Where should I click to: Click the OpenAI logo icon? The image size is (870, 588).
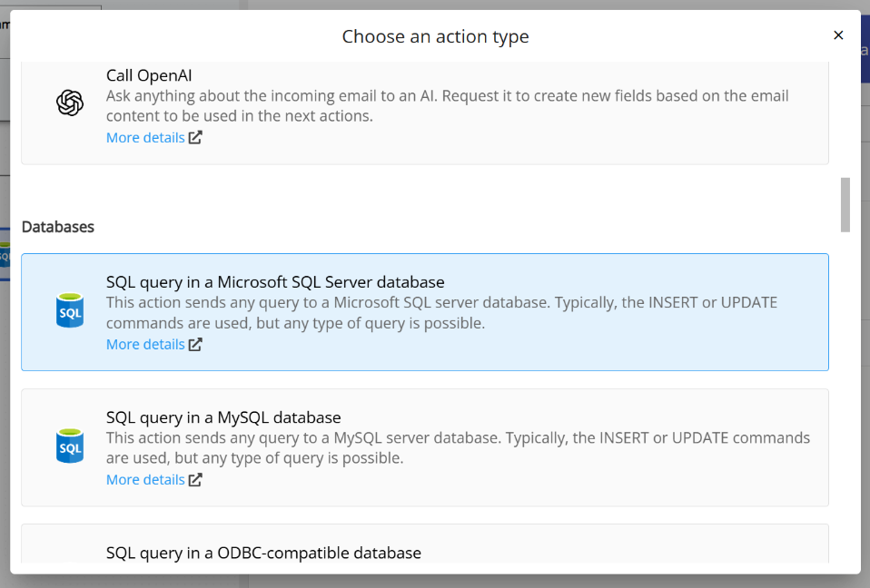pos(70,103)
